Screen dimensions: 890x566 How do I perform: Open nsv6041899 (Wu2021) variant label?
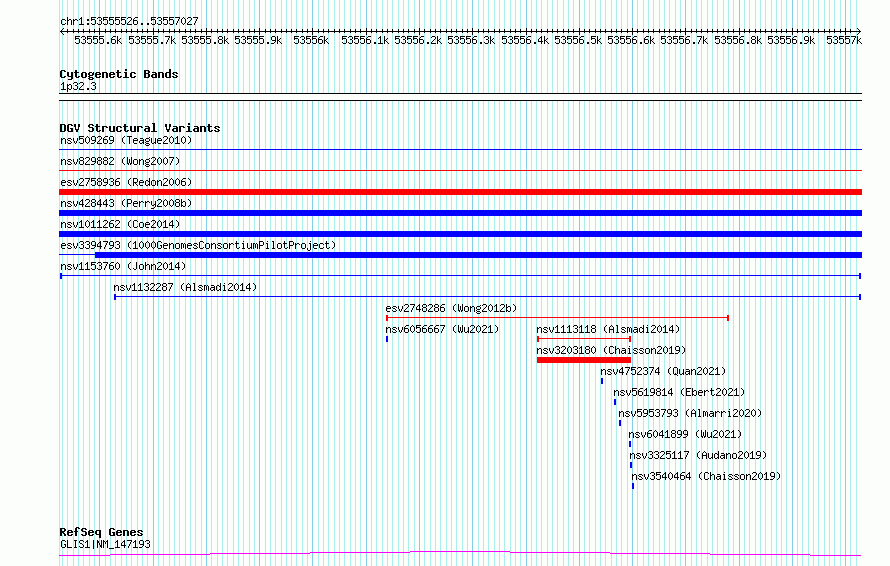pyautogui.click(x=685, y=434)
